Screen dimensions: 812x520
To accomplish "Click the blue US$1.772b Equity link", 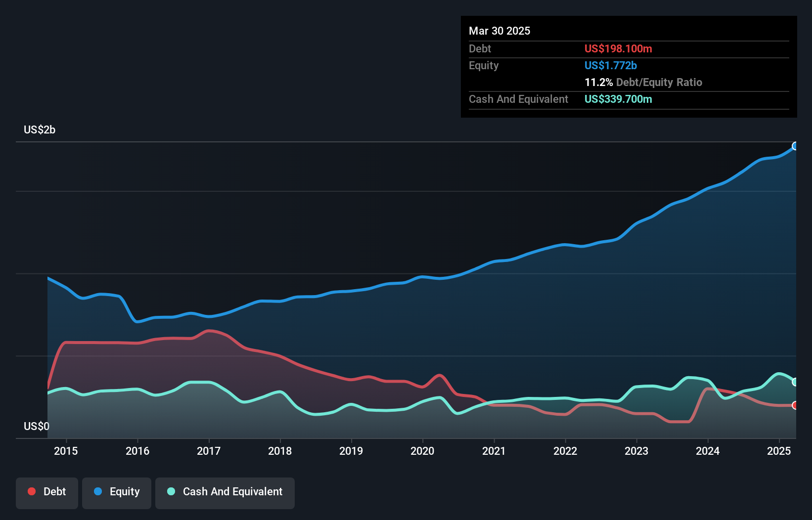I will tap(610, 65).
